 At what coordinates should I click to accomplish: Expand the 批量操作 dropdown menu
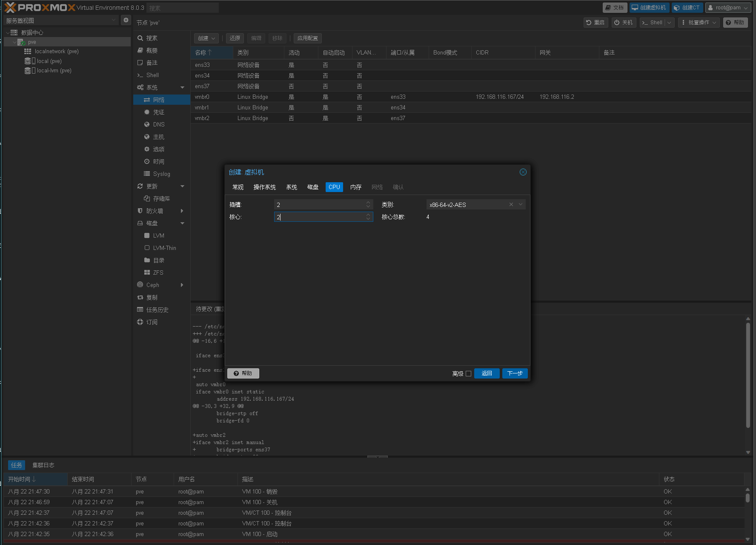(699, 23)
